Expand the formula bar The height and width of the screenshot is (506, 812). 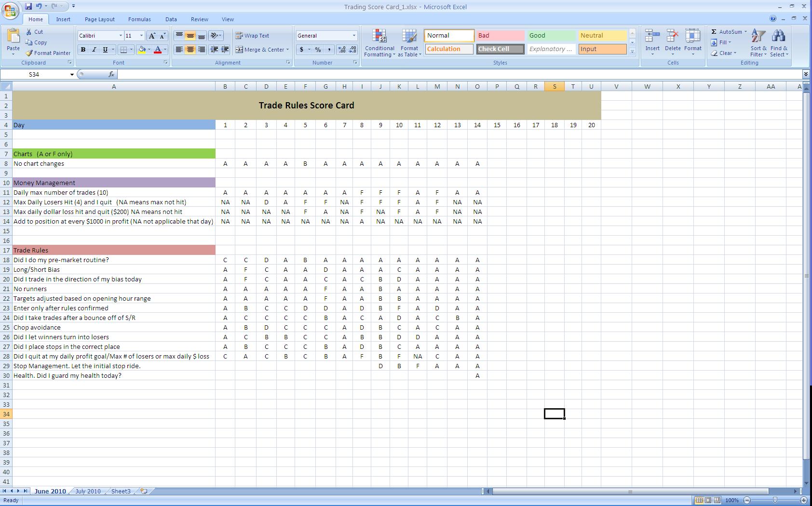[806, 74]
